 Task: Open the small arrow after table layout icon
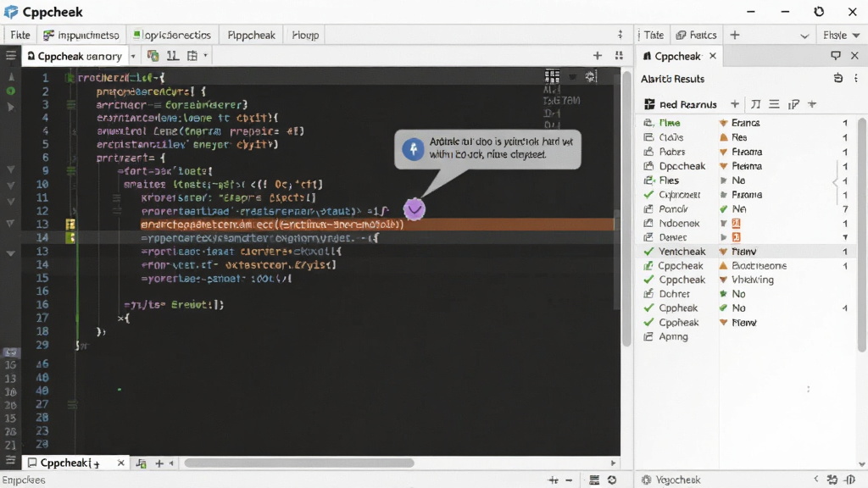pos(205,55)
